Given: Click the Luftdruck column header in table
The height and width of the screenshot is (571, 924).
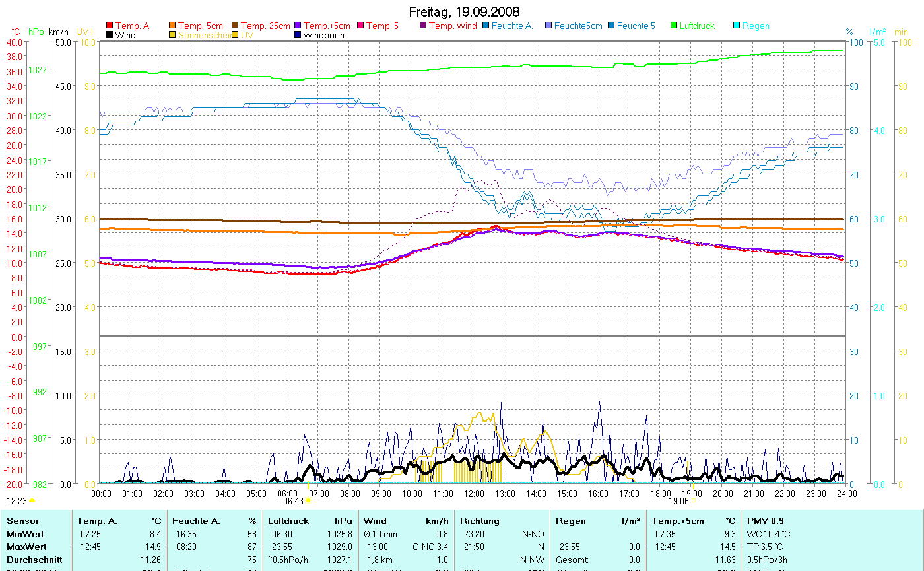Looking at the screenshot, I should (x=290, y=521).
